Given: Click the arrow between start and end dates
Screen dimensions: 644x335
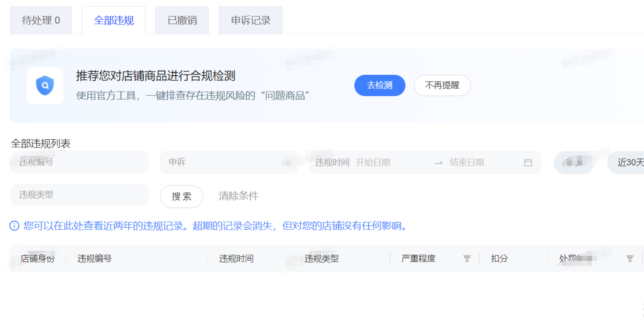Looking at the screenshot, I should pyautogui.click(x=438, y=163).
